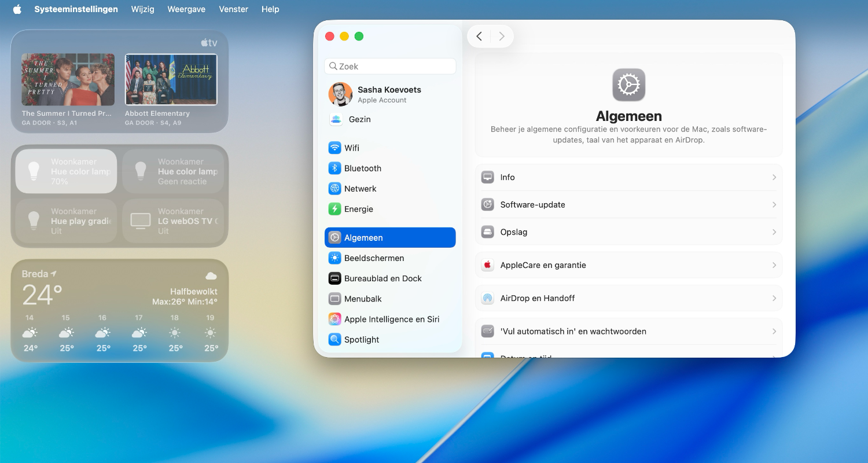Viewport: 868px width, 463px height.
Task: Go forward with the right arrow button
Action: [x=502, y=36]
